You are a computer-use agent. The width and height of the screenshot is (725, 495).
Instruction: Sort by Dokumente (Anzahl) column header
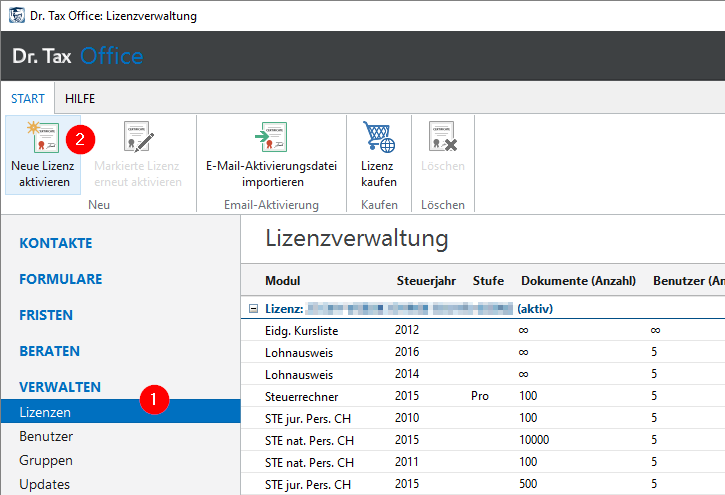(x=578, y=281)
